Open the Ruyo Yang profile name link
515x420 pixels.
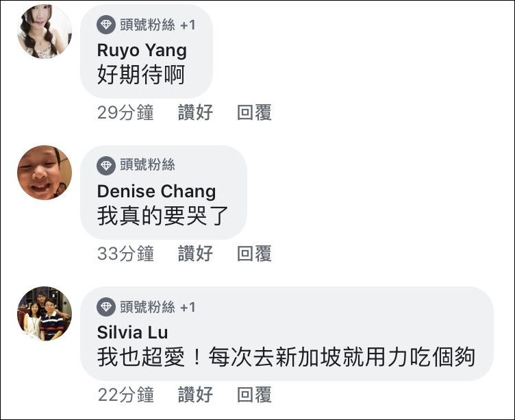[142, 50]
